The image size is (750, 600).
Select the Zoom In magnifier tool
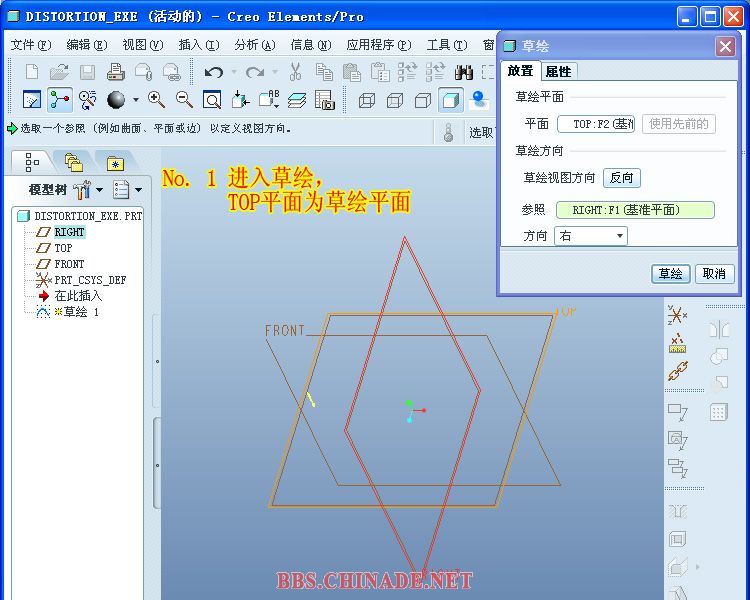click(x=156, y=99)
